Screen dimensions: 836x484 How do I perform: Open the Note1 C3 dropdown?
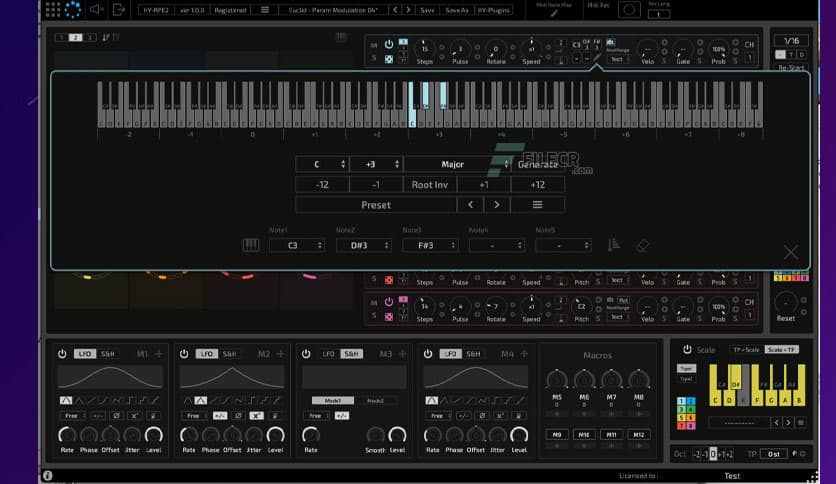pyautogui.click(x=297, y=245)
